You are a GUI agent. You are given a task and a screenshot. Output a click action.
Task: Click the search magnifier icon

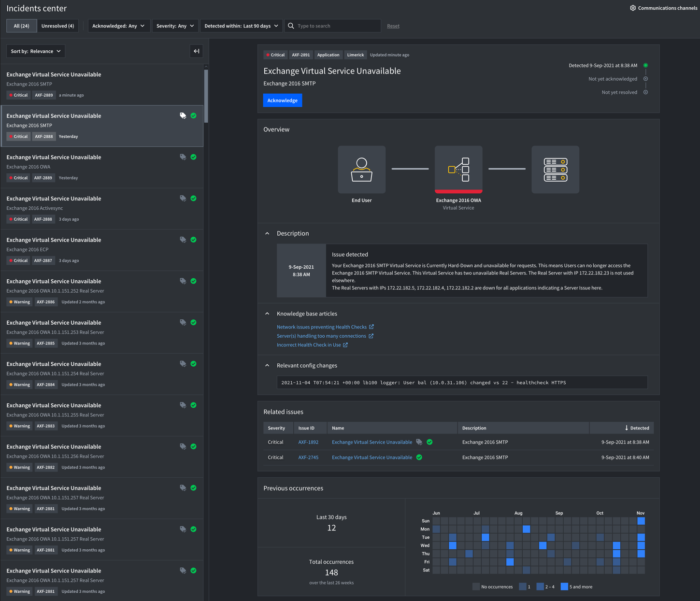click(x=291, y=26)
